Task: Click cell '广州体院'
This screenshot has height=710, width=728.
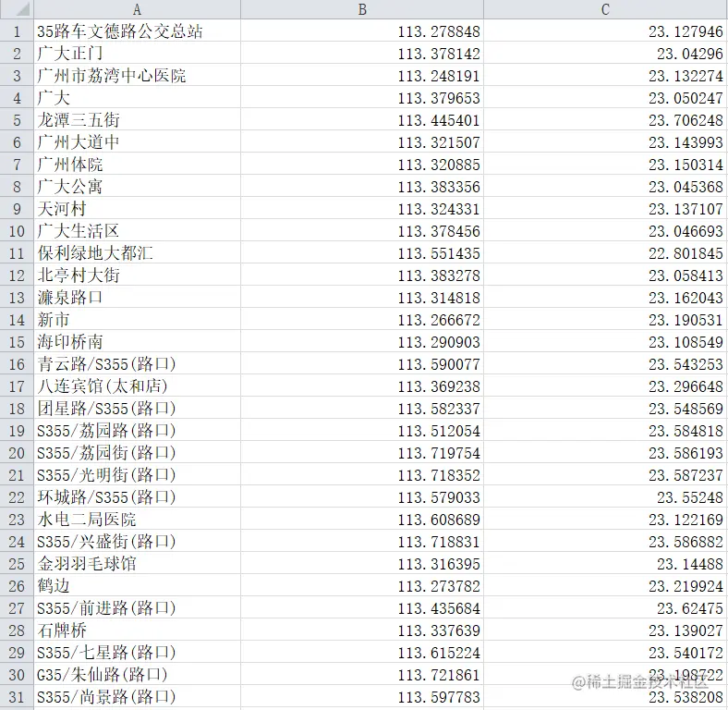Action: (137, 164)
